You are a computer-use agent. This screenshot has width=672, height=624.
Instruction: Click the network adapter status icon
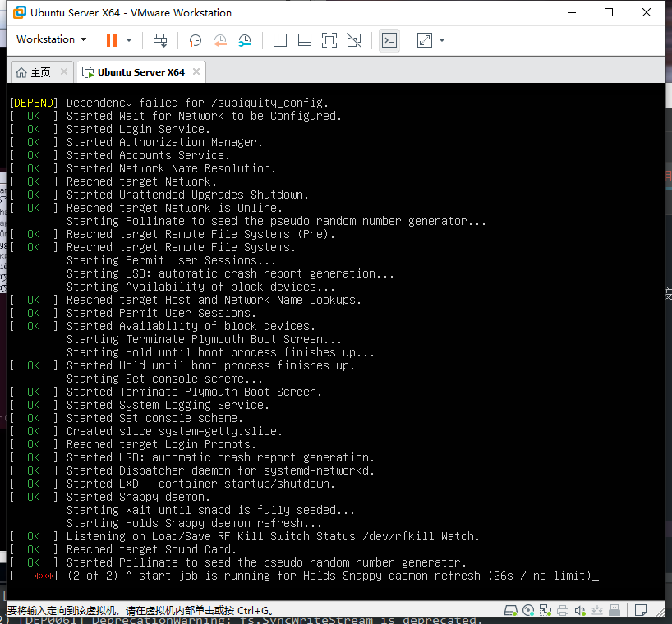[x=545, y=610]
